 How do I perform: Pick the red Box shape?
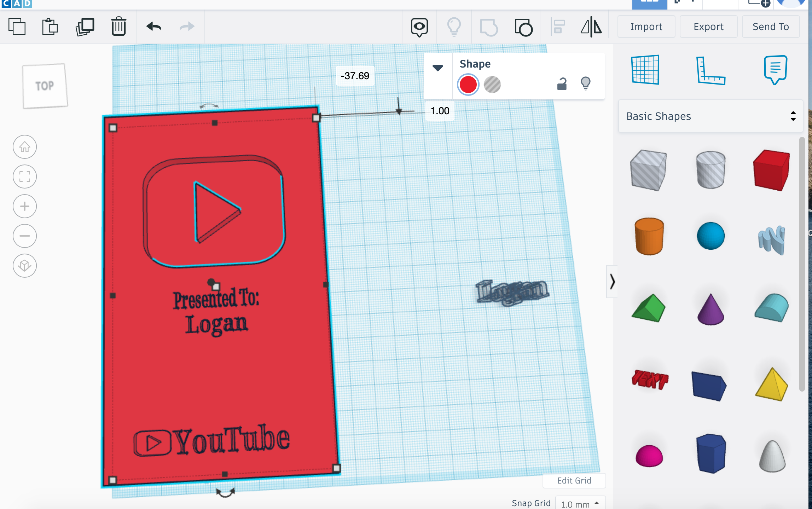[771, 170]
